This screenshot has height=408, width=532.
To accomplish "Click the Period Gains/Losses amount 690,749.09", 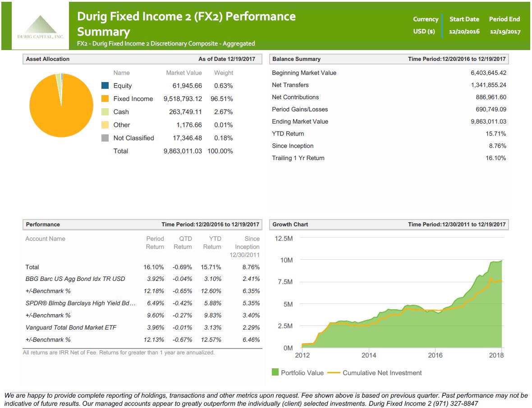I will [491, 109].
